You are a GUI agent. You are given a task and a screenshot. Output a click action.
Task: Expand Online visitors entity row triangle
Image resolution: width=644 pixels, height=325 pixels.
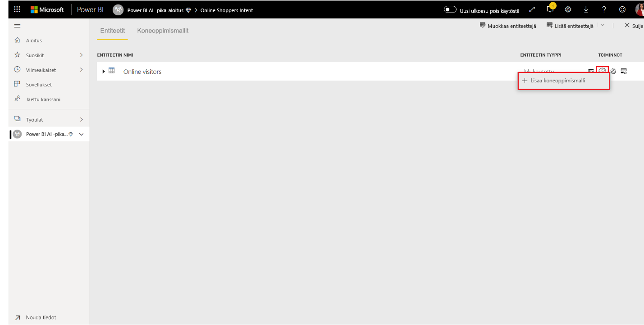tap(104, 72)
